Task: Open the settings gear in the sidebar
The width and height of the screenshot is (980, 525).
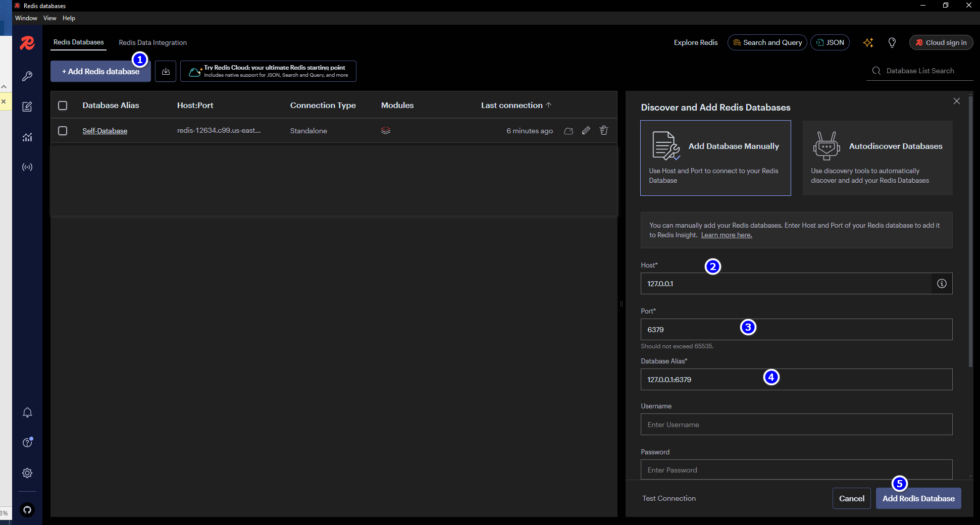Action: pos(27,473)
